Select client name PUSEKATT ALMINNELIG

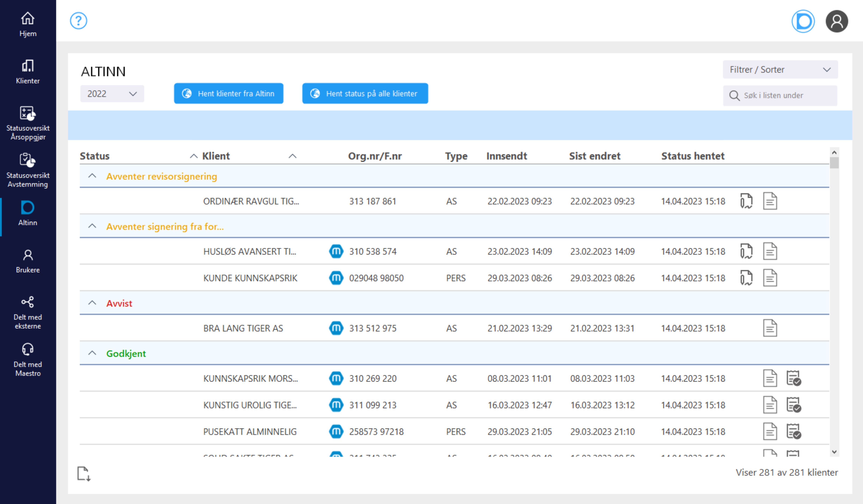[250, 431]
